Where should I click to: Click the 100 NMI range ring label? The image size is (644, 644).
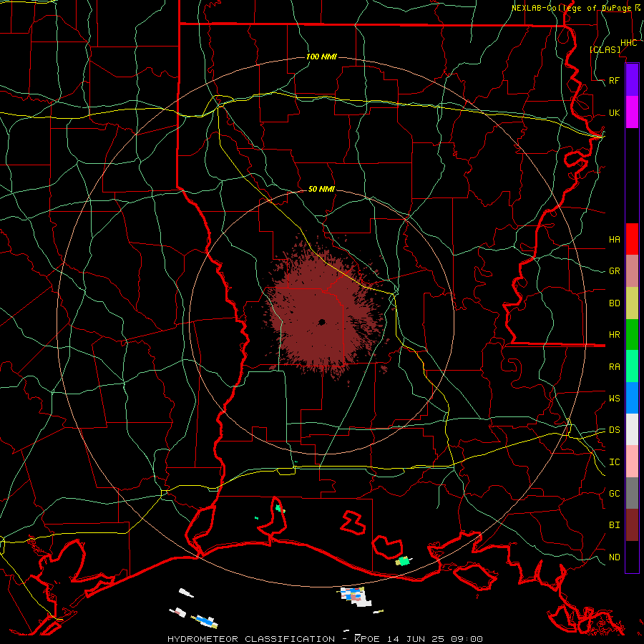pos(321,57)
